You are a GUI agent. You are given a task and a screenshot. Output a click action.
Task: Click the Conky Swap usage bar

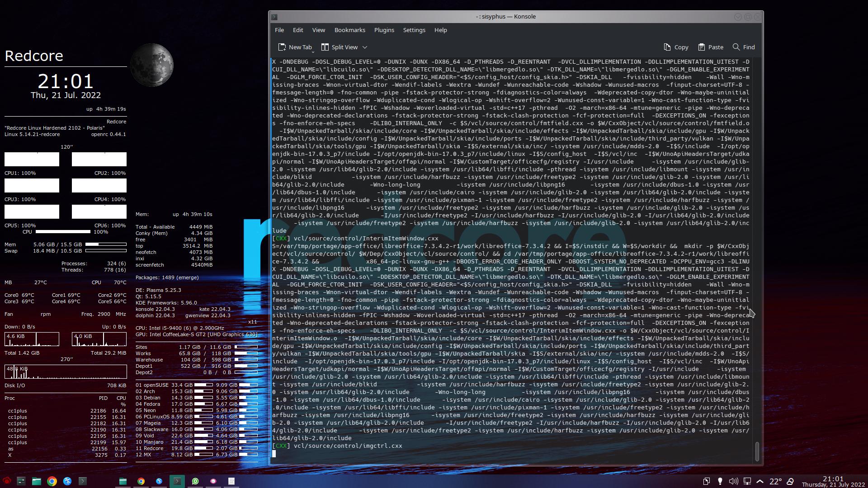[106, 250]
